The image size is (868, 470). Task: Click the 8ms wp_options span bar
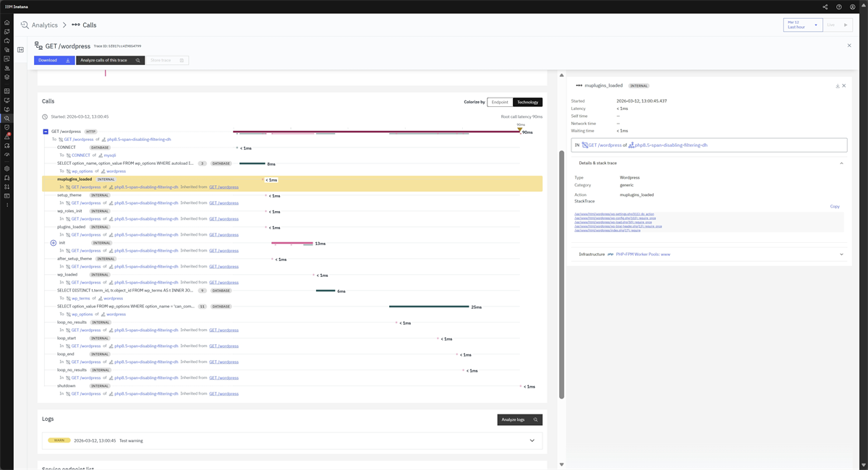252,163
